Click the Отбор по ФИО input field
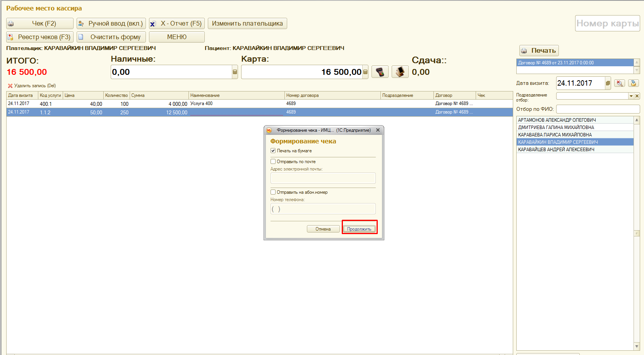Screen dimensions: 644x355 pos(598,109)
